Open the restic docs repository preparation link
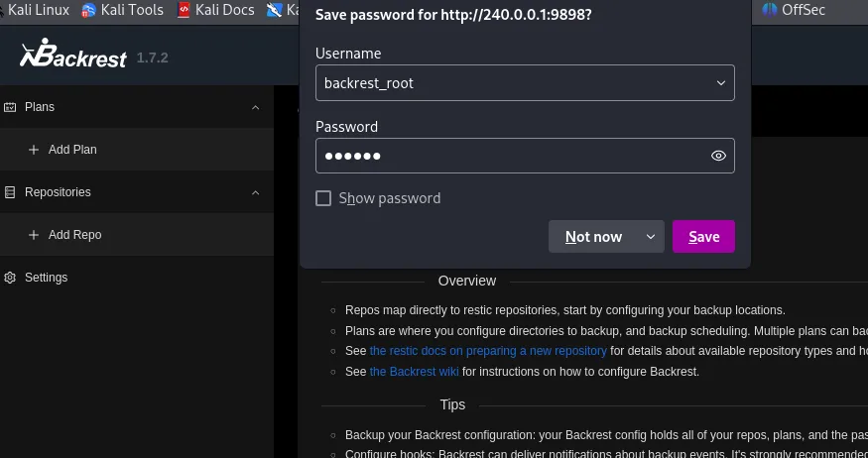Screen dimensions: 868x458 [487, 351]
